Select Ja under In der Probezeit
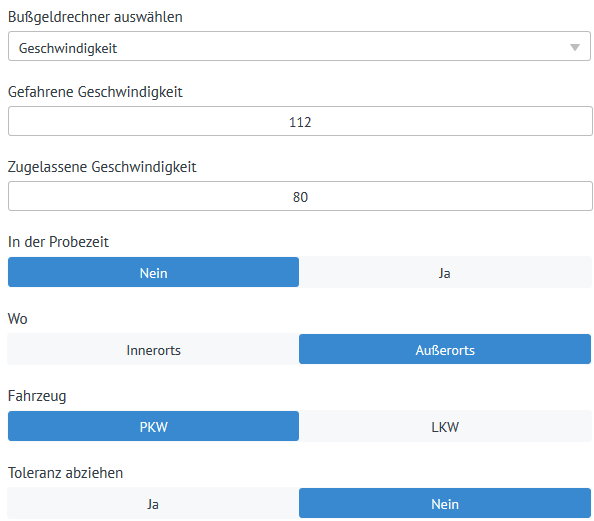 coord(445,272)
